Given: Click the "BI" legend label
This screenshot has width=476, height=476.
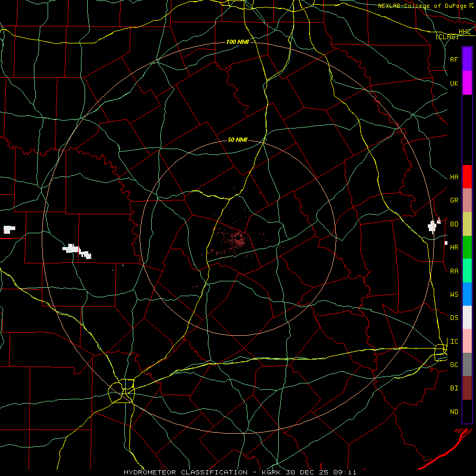Looking at the screenshot, I should click(454, 388).
